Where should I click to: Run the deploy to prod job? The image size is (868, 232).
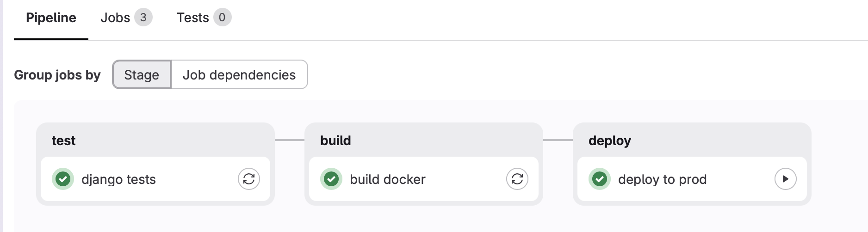pos(786,179)
